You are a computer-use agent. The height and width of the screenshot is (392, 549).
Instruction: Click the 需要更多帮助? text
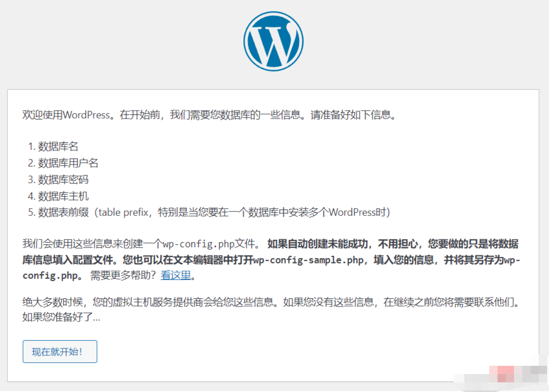(123, 276)
